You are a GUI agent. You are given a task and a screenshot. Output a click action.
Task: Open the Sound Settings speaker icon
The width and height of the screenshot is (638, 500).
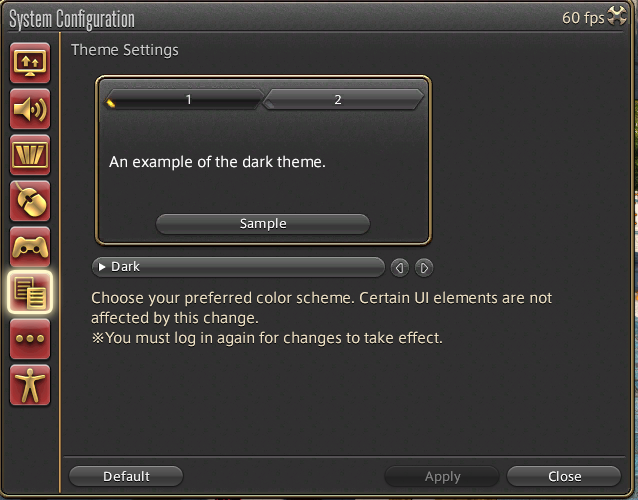30,109
